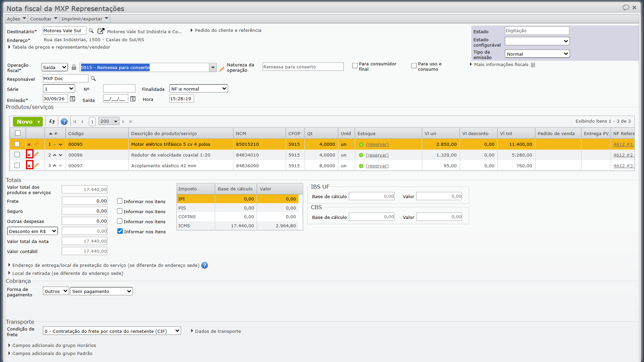Move item 00096 up in order
This screenshot has width=644, height=362.
(55, 155)
